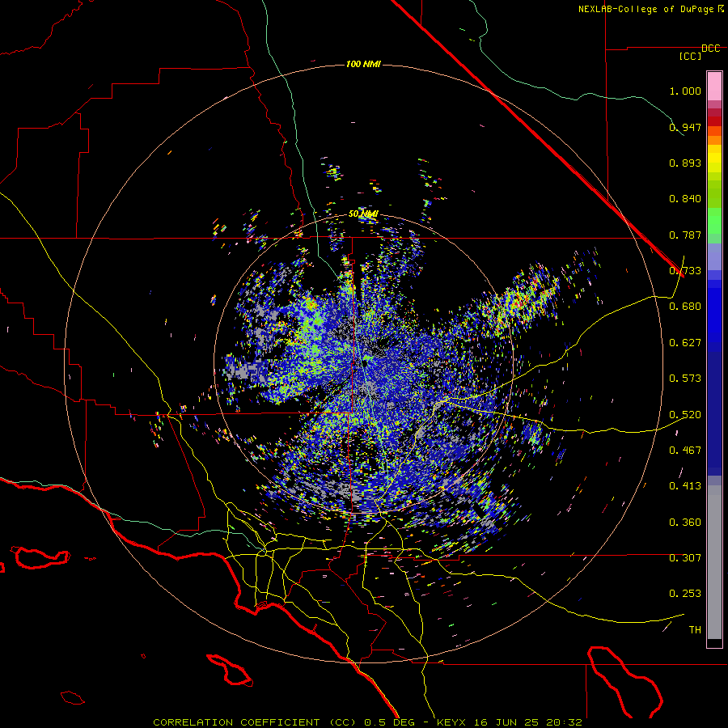728x728 pixels.
Task: Click the pink segment of the color bar
Action: (714, 86)
